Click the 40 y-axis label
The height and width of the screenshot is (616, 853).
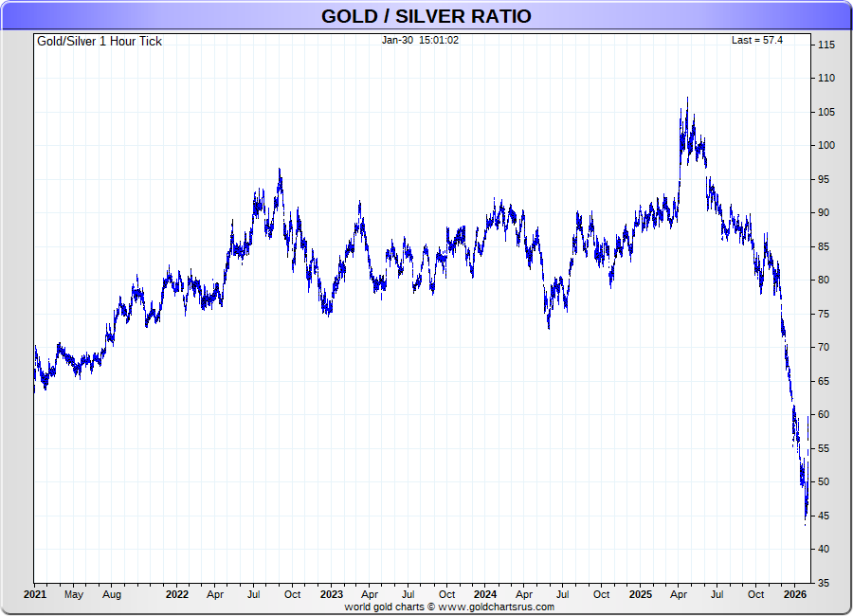(x=824, y=549)
